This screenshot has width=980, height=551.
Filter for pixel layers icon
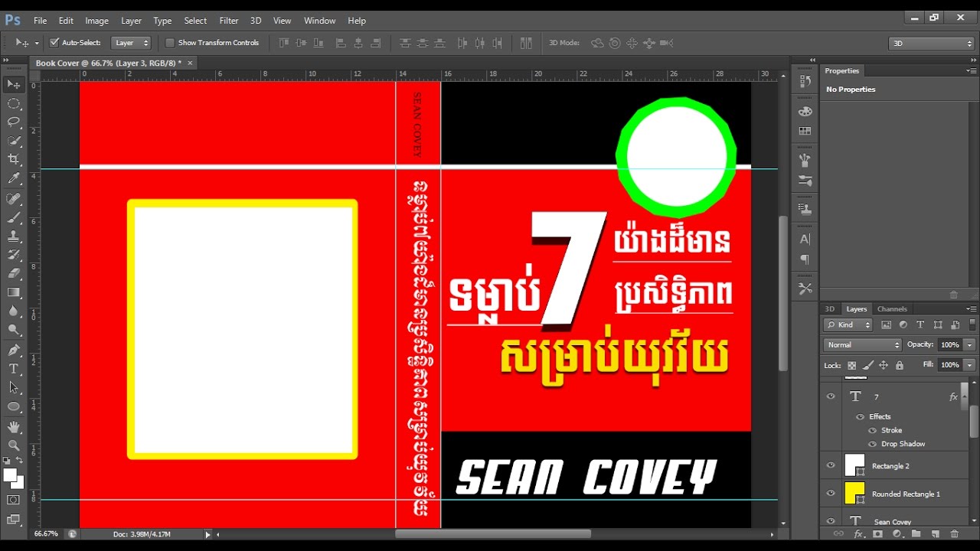887,324
